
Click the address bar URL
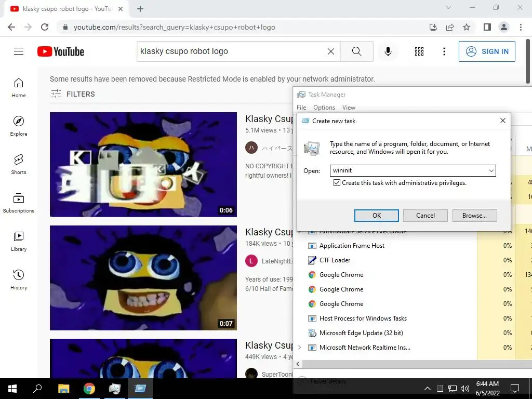(175, 27)
